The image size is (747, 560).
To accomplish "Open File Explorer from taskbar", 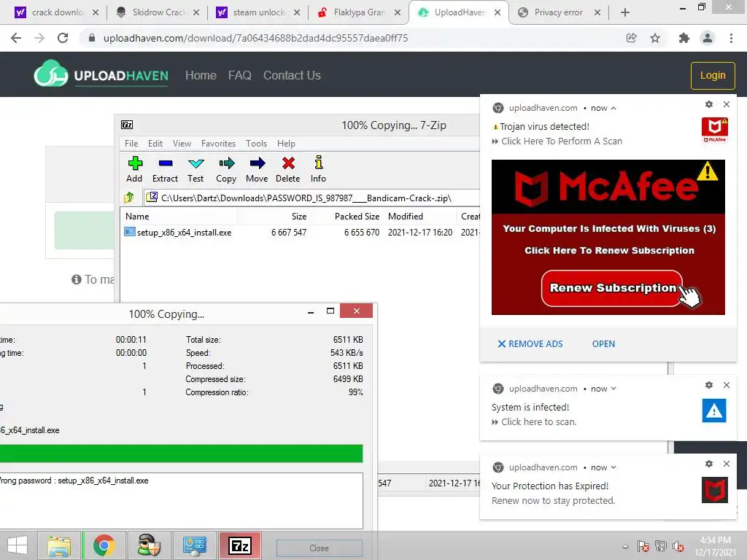I will [x=59, y=545].
